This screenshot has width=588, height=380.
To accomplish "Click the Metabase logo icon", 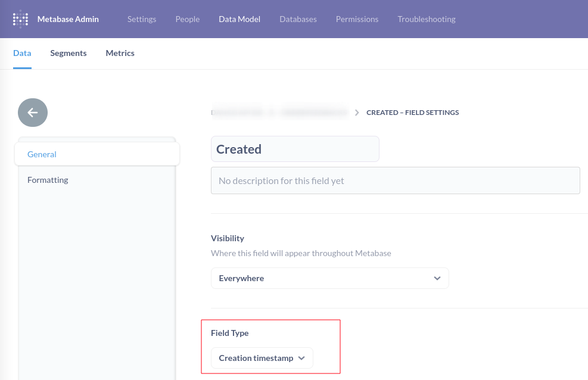I will [x=20, y=18].
